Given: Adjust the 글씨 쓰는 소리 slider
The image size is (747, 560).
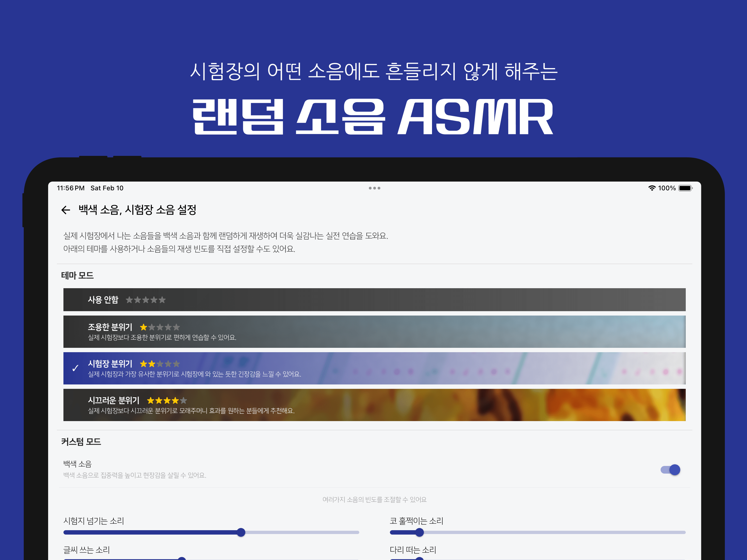Looking at the screenshot, I should coord(211,559).
